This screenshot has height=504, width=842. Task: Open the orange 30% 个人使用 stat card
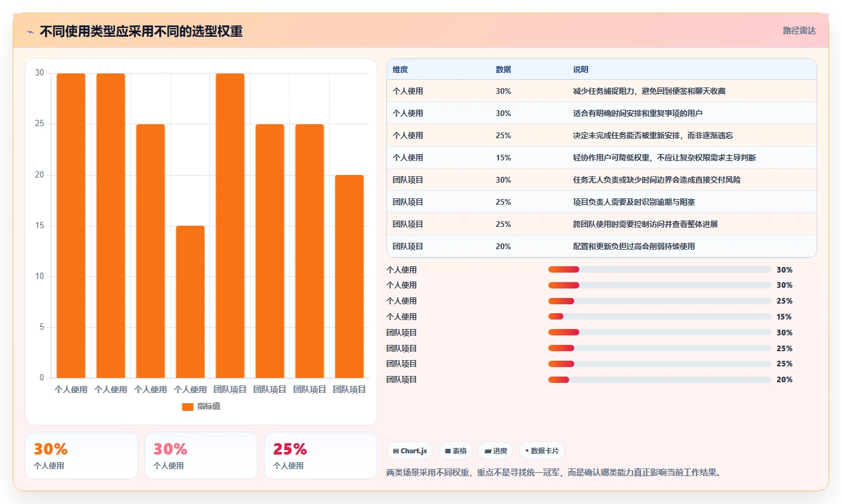click(x=81, y=455)
